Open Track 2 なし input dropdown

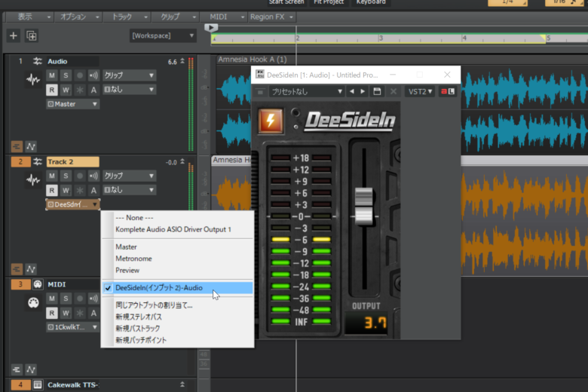(129, 190)
